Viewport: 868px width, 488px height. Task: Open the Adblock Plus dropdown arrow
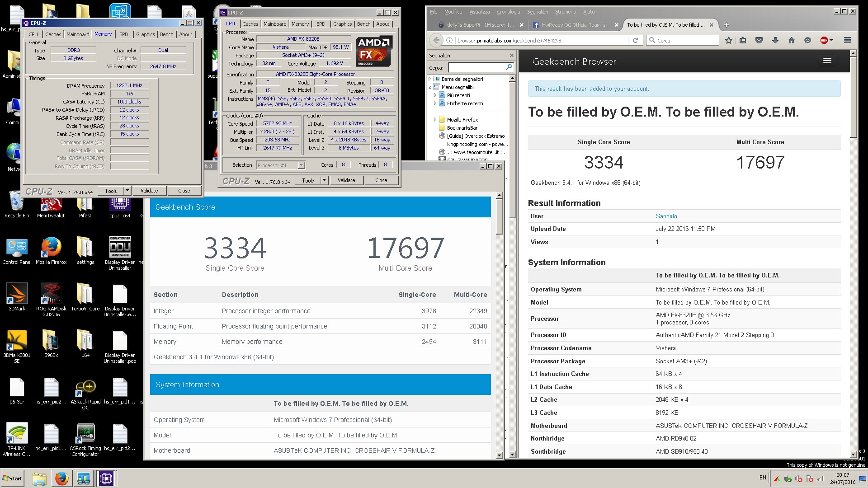[831, 40]
